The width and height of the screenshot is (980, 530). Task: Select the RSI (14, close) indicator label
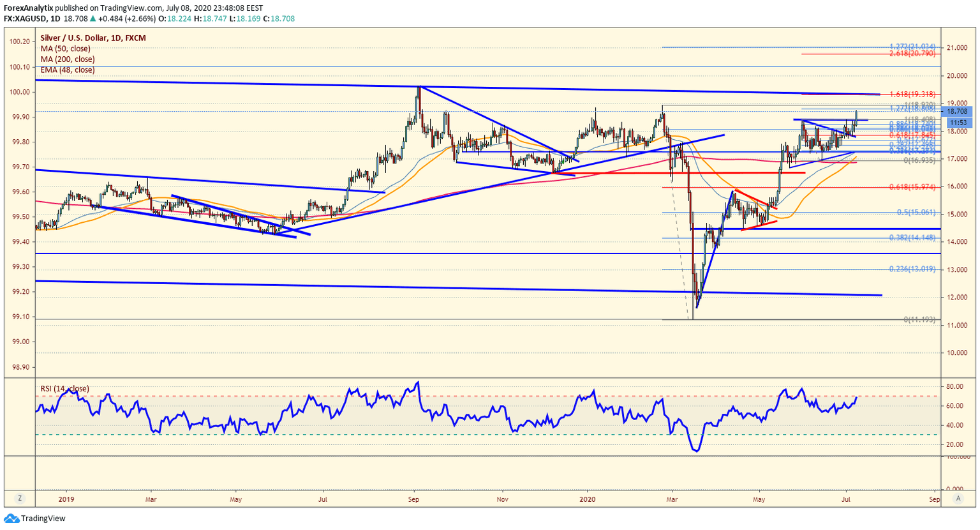pos(65,389)
